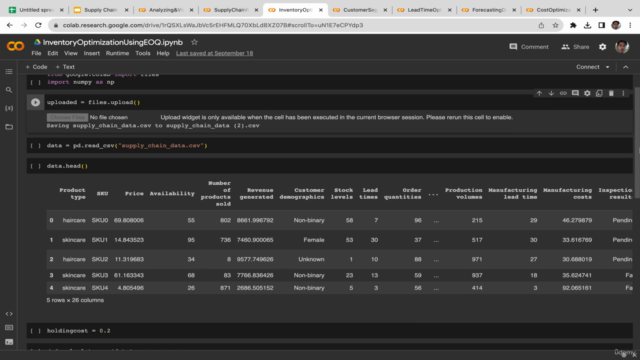Screen dimensions: 640x360
Task: Add a new Text cell
Action: (65, 67)
